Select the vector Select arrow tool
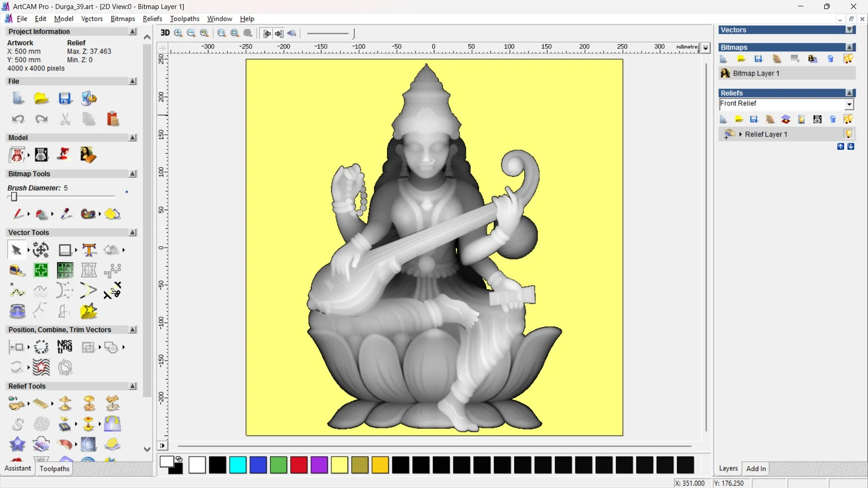 [16, 250]
